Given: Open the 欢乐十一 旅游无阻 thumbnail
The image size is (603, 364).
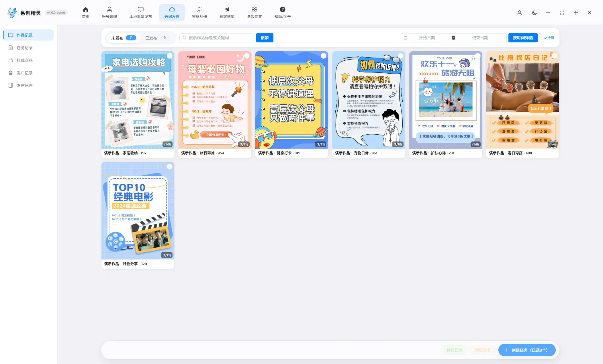Looking at the screenshot, I should pos(446,100).
